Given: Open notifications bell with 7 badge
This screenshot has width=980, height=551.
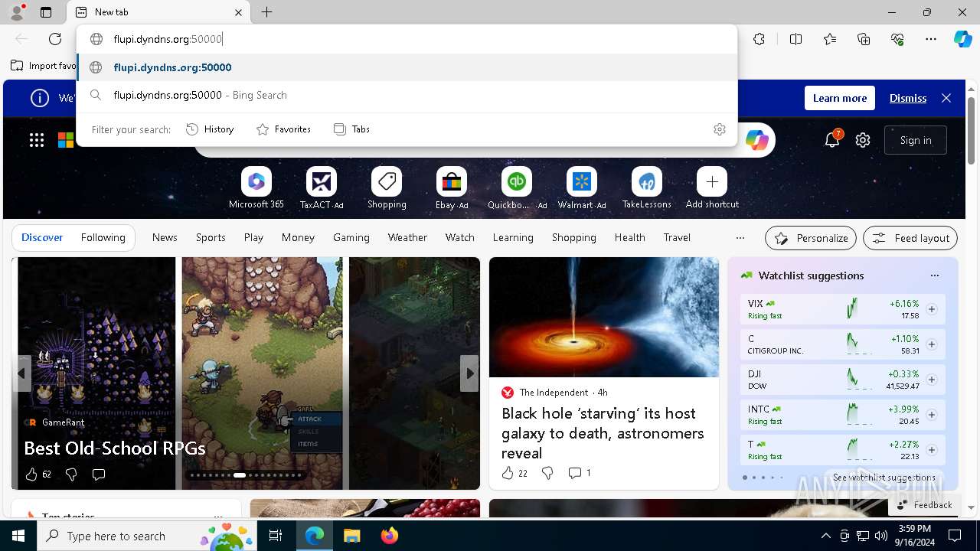Looking at the screenshot, I should 832,139.
